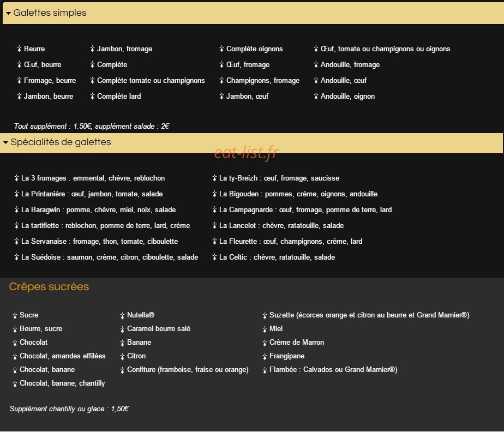Image resolution: width=504 pixels, height=432 pixels.
Task: Select 'Chocolat, banane, chantilly' crêpe
Action: [62, 383]
